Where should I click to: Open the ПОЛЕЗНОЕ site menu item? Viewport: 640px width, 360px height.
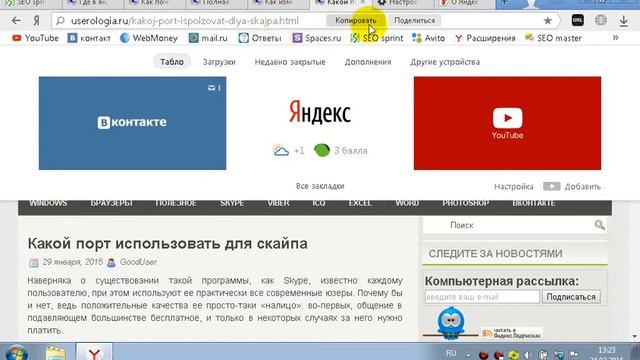pyautogui.click(x=176, y=203)
